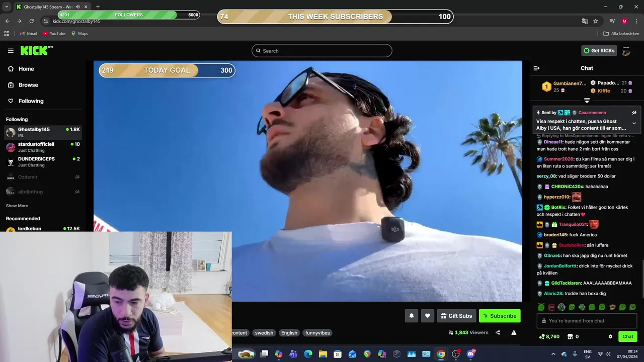The image size is (644, 362).
Task: Open File Explorer in the taskbar
Action: click(x=323, y=354)
